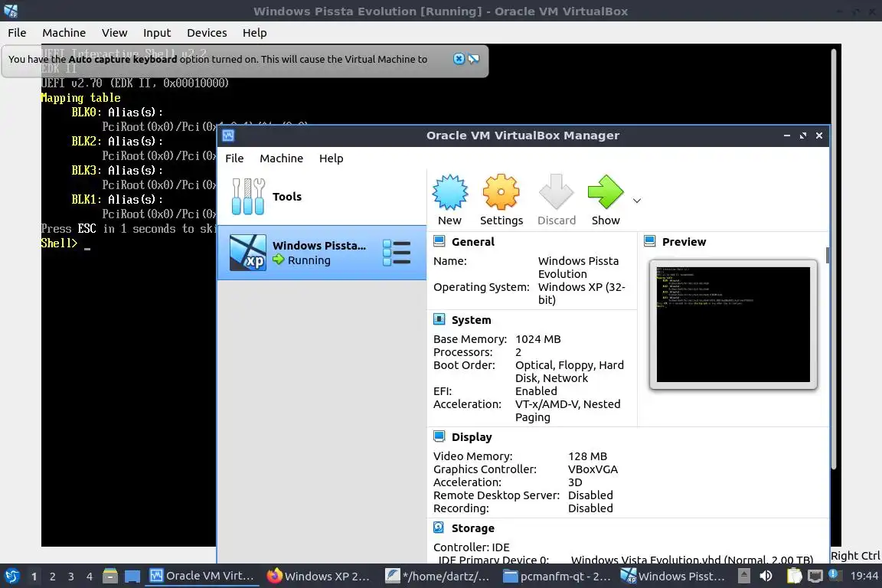Click the 19:44 clock in taskbar

pos(864,577)
